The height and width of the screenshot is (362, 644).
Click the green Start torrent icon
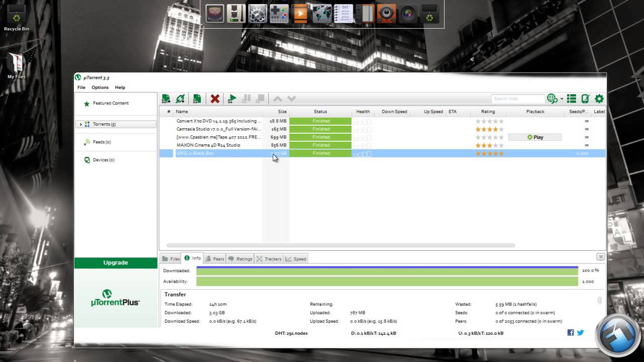point(232,99)
